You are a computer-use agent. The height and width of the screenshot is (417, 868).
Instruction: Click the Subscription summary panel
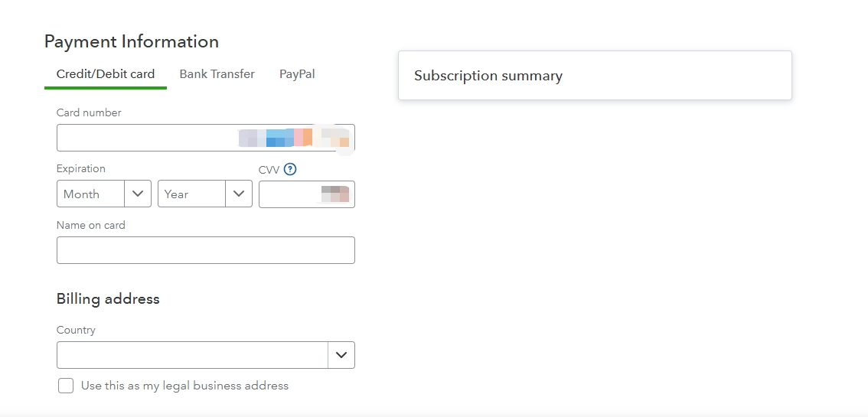click(x=595, y=76)
